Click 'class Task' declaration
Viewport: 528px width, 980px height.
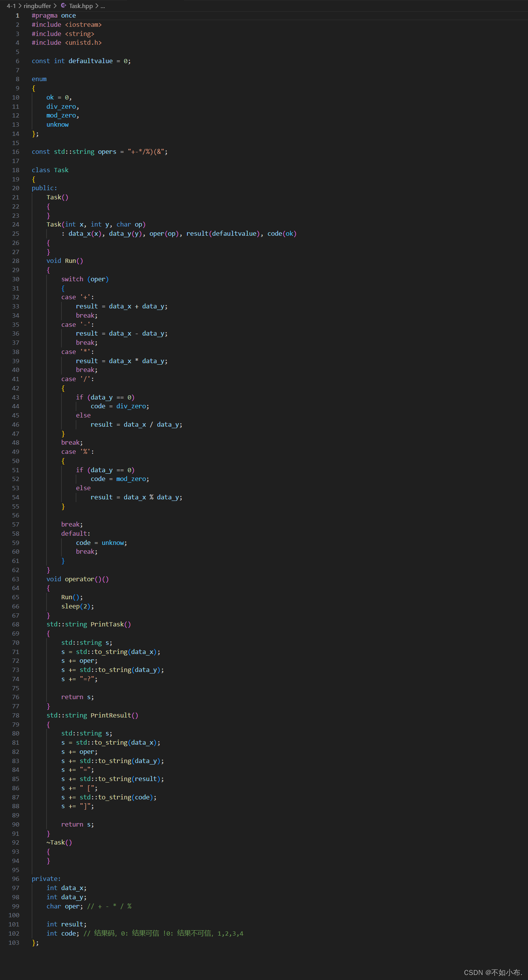coord(50,170)
